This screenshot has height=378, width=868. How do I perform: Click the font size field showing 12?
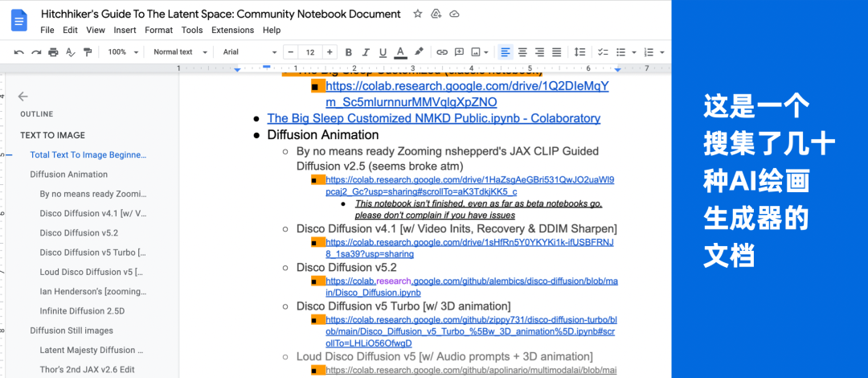point(310,52)
